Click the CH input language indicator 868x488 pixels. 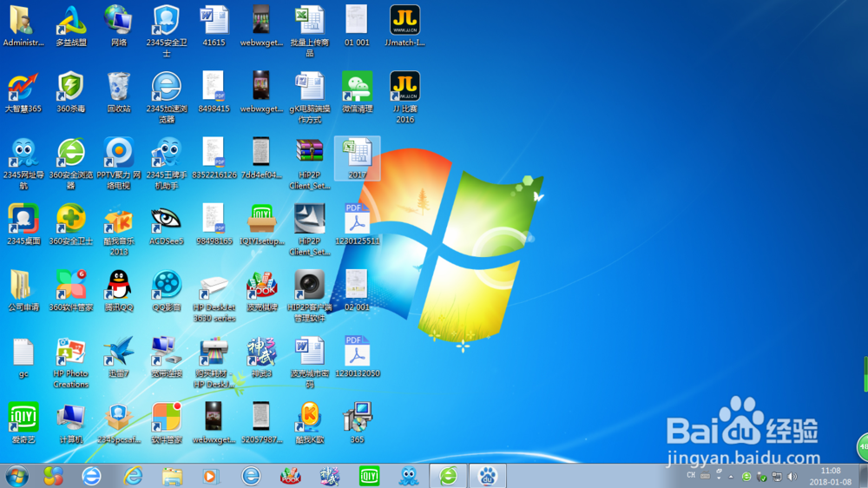click(x=691, y=475)
